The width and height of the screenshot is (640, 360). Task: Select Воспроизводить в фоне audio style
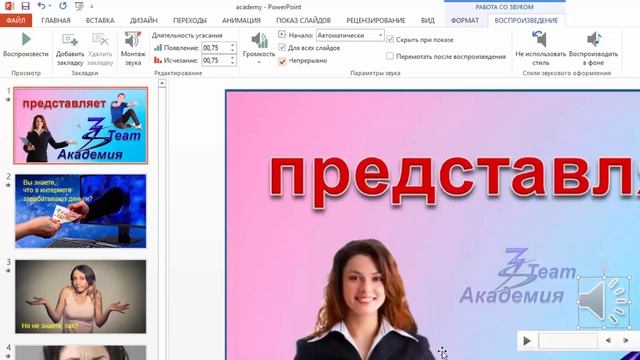[x=593, y=40]
